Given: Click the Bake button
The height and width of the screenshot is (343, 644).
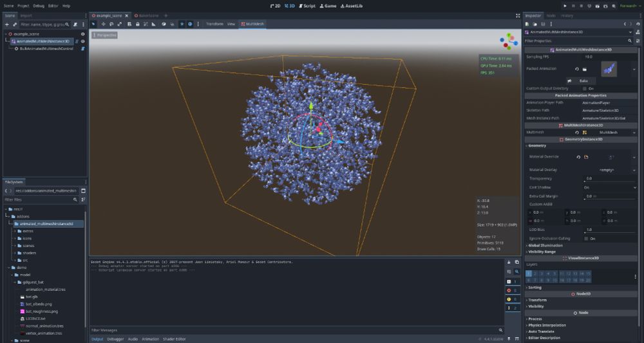Looking at the screenshot, I should point(581,81).
